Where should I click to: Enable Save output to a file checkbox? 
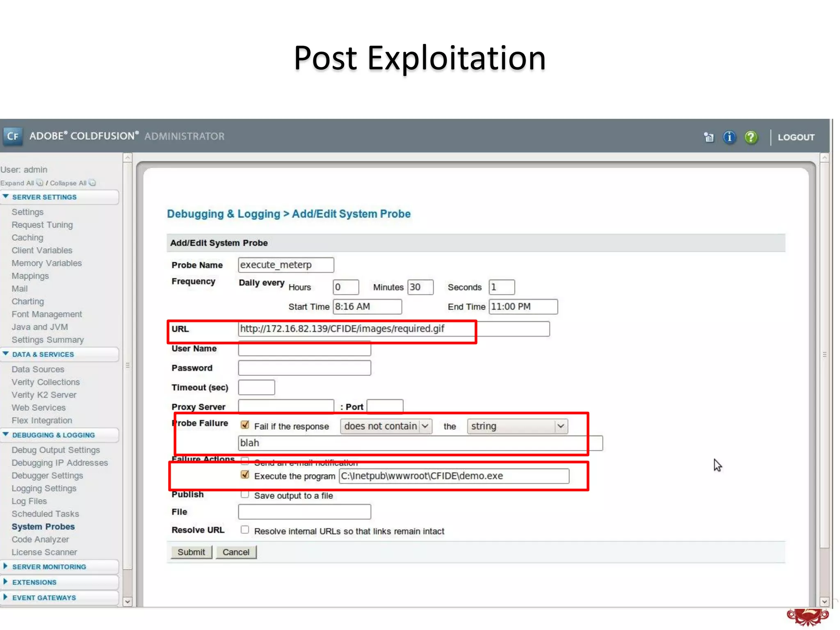click(245, 494)
